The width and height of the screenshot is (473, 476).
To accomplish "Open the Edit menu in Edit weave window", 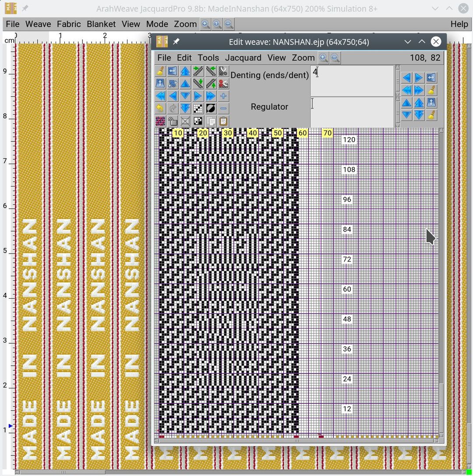I will pyautogui.click(x=184, y=58).
